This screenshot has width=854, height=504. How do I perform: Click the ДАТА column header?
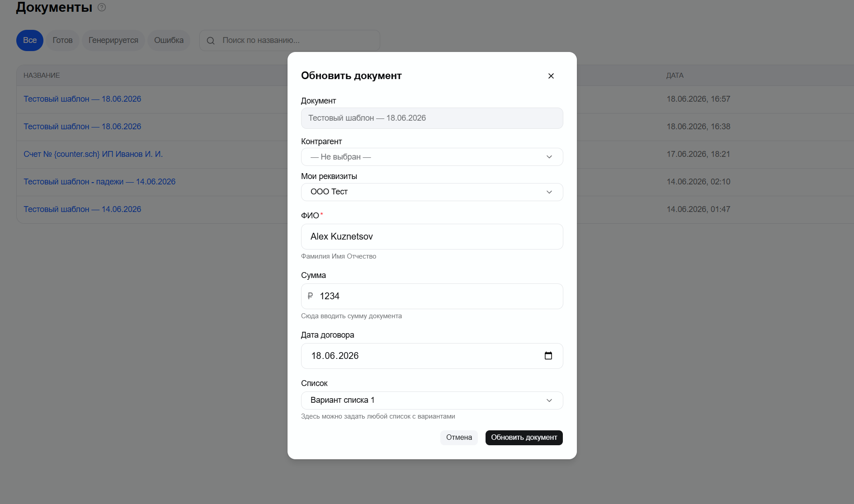675,75
